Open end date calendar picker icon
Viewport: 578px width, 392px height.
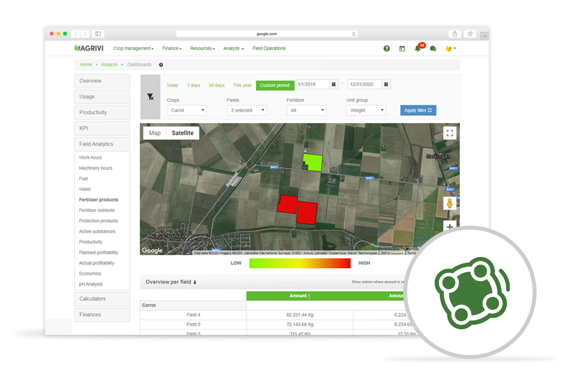pos(386,85)
